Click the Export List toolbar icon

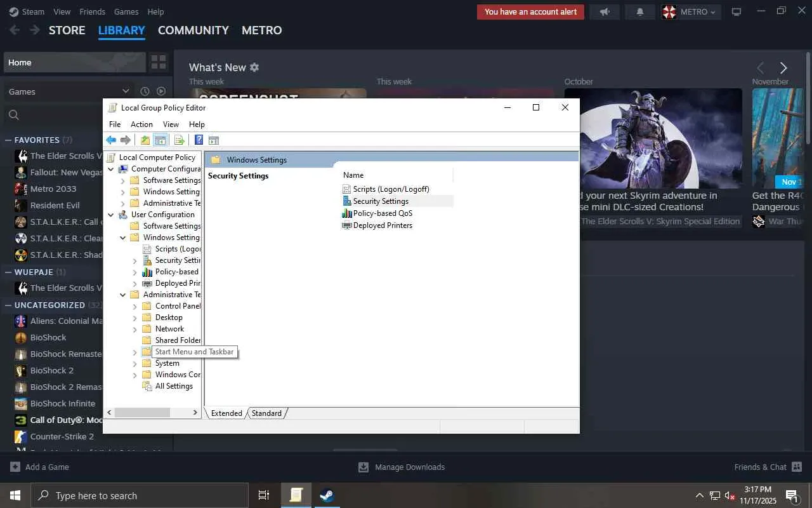[x=180, y=140]
